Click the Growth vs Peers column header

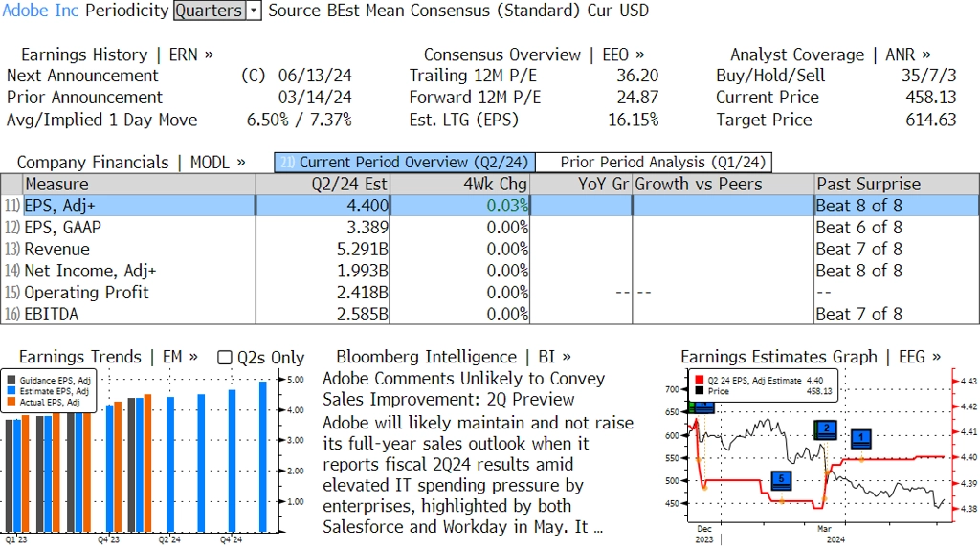coord(724,185)
